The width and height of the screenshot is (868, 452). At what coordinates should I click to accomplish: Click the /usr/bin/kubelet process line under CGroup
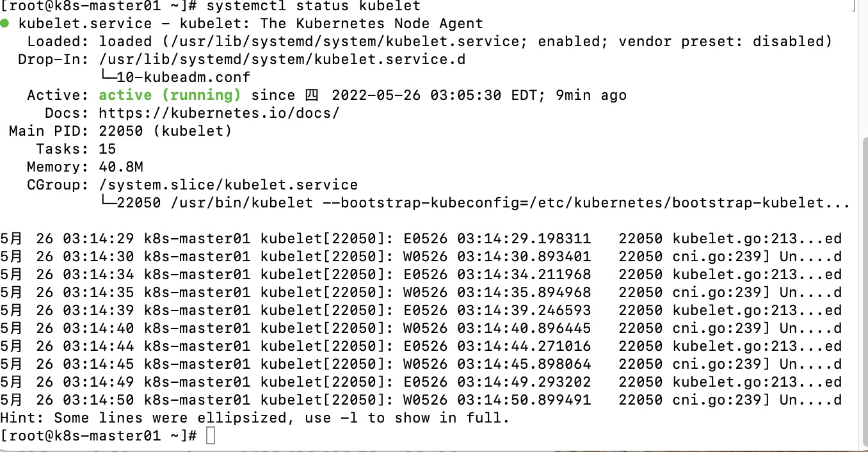474,203
